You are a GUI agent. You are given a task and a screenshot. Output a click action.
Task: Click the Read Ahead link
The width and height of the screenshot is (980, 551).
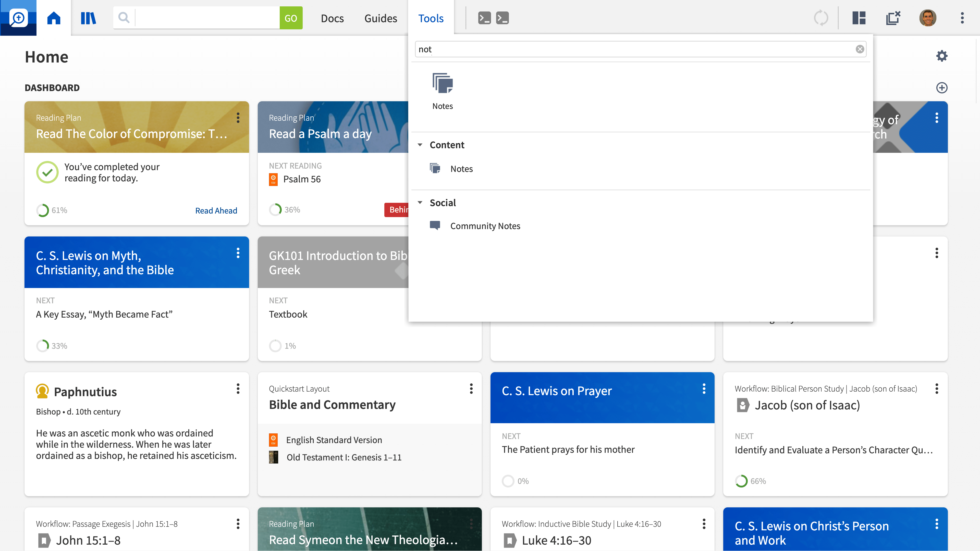pyautogui.click(x=216, y=210)
